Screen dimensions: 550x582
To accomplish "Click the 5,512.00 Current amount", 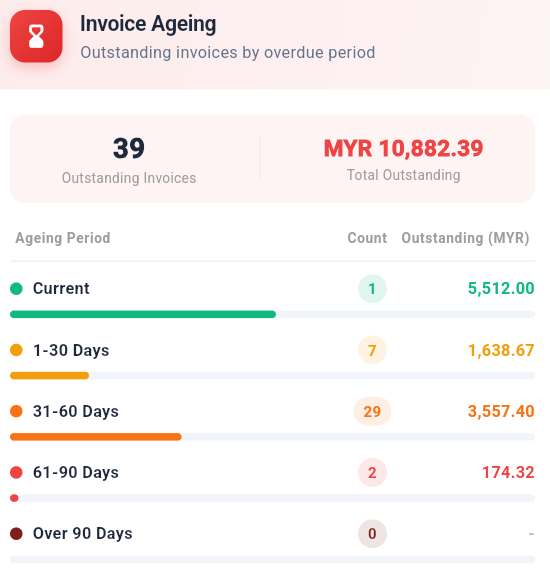I will tap(501, 288).
